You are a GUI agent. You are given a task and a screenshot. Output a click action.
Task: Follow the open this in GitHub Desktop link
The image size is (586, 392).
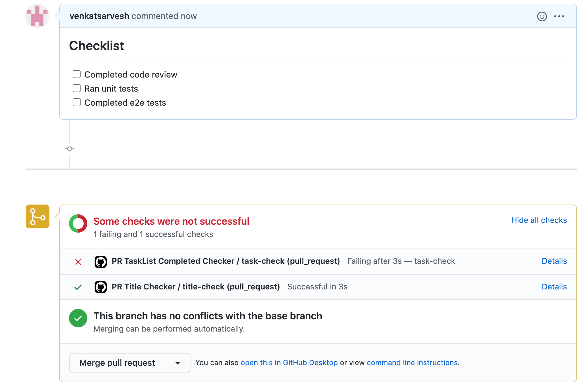289,362
